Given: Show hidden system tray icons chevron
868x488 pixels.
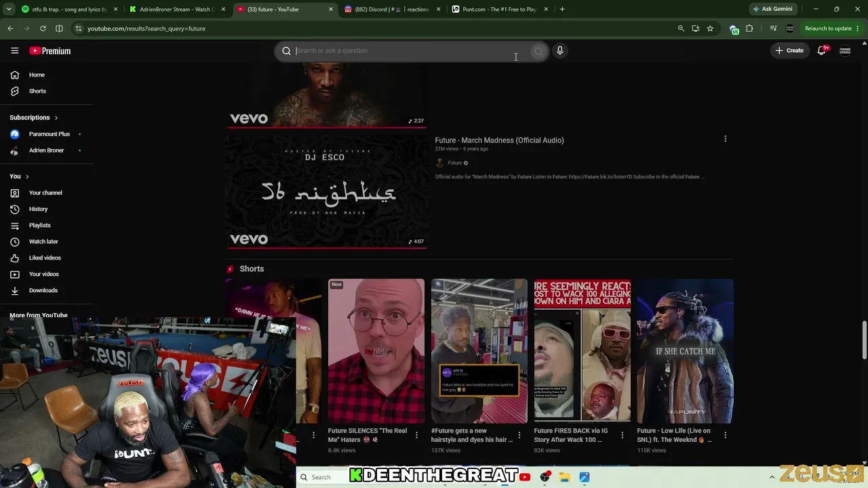Looking at the screenshot, I should coord(772,477).
